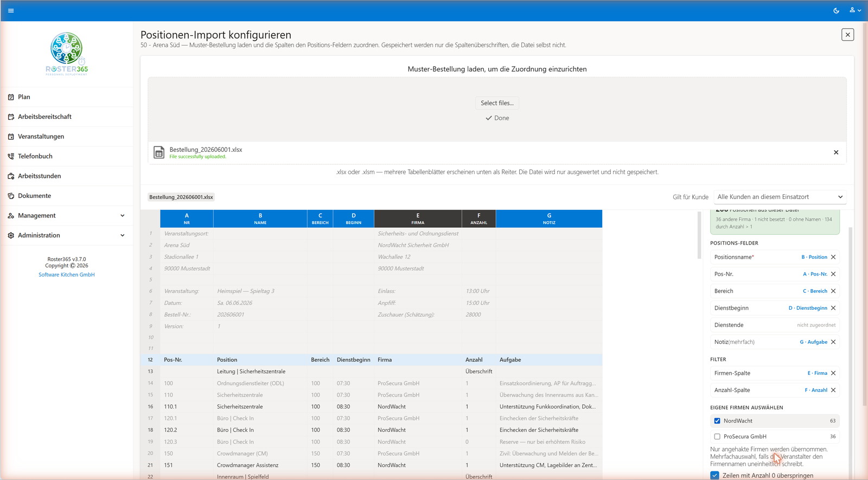The width and height of the screenshot is (868, 480).
Task: Close the import configuration dialog
Action: 847,35
